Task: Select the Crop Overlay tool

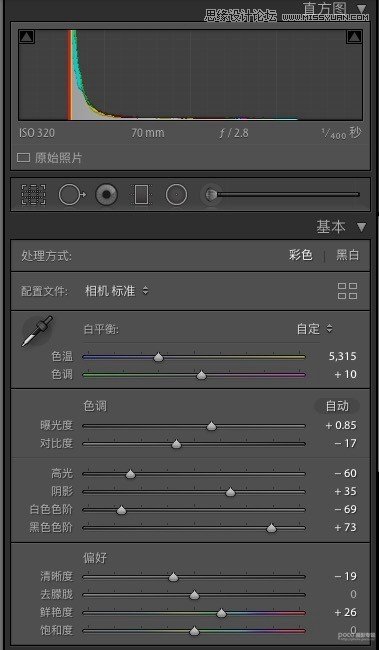Action: (34, 194)
